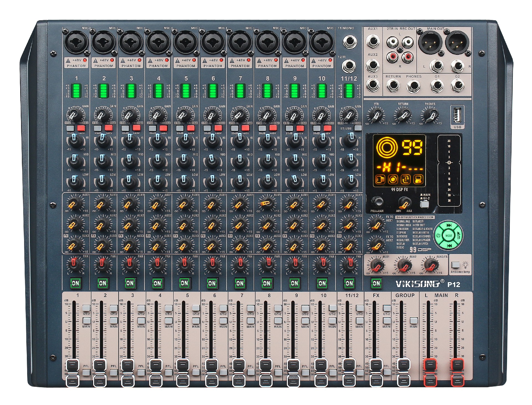The image size is (532, 405).
Task: Select the channel 10 MIC combo input jack
Action: (321, 42)
